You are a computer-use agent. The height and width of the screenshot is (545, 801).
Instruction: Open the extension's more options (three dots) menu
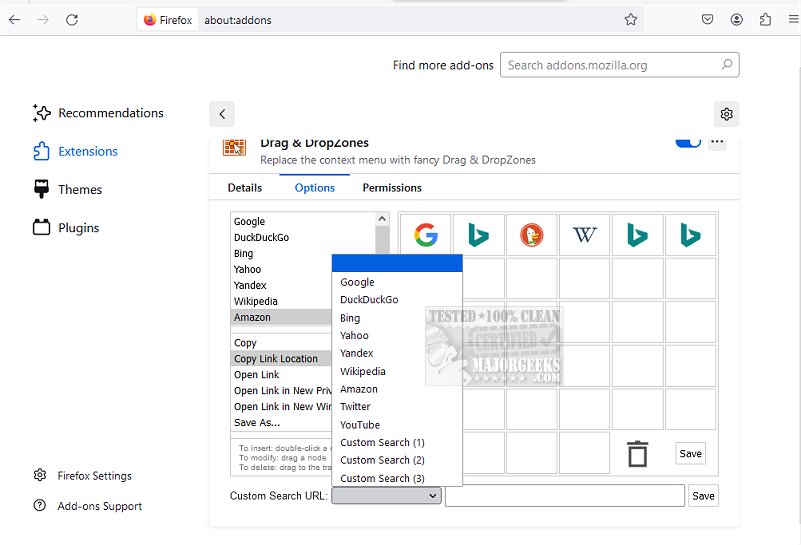(717, 143)
